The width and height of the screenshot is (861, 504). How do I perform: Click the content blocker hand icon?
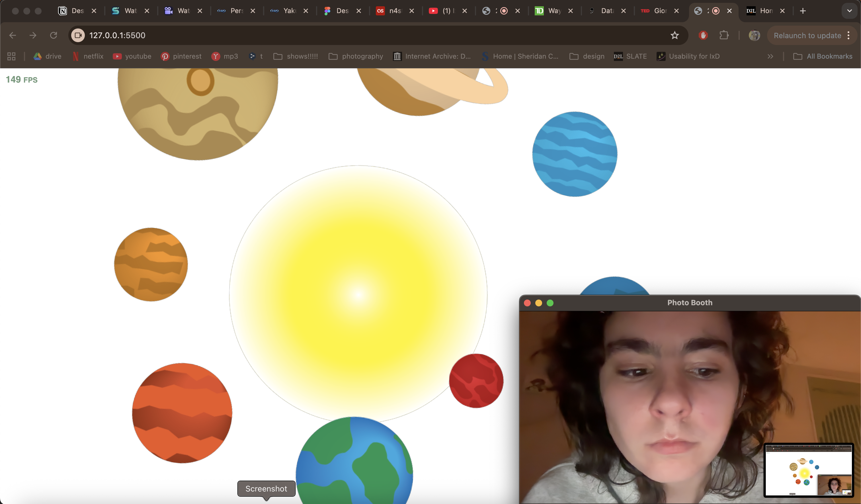click(703, 35)
